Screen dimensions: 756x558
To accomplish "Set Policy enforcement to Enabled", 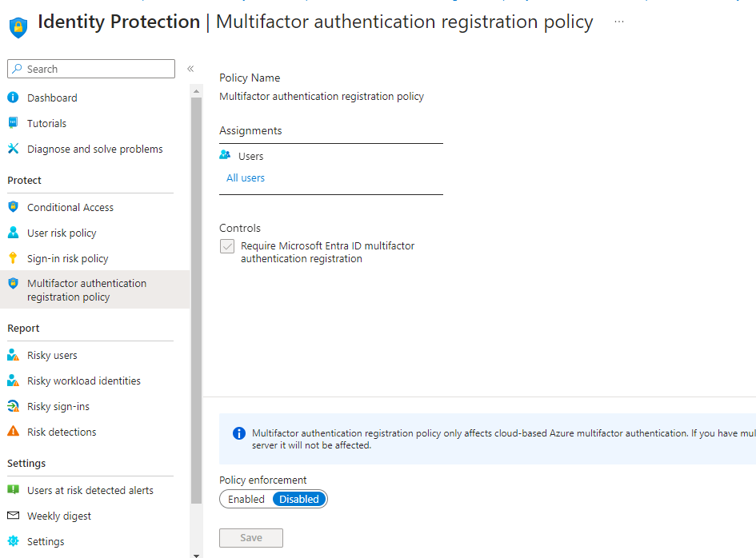I will tap(246, 499).
